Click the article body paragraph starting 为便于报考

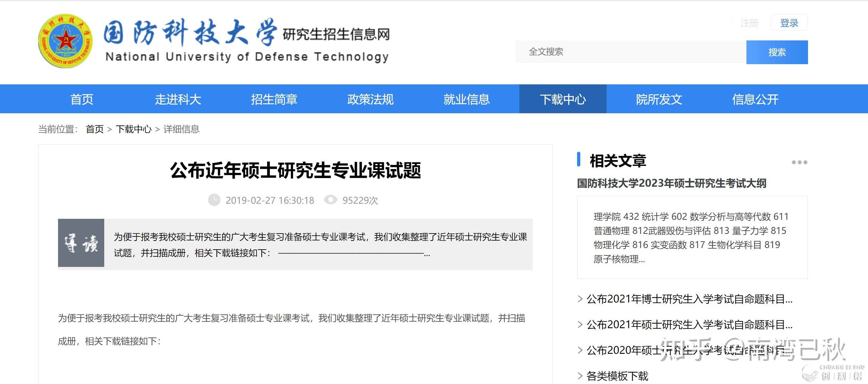pyautogui.click(x=292, y=329)
